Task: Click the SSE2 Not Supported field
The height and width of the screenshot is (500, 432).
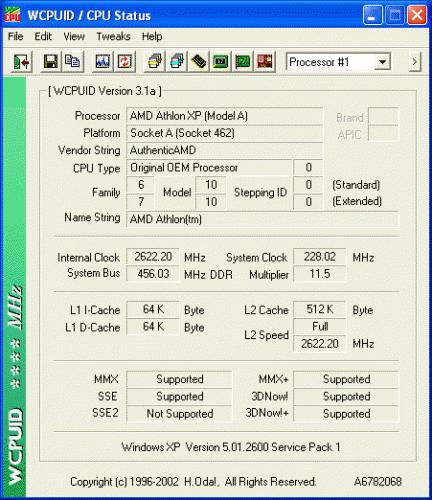Action: (x=179, y=414)
